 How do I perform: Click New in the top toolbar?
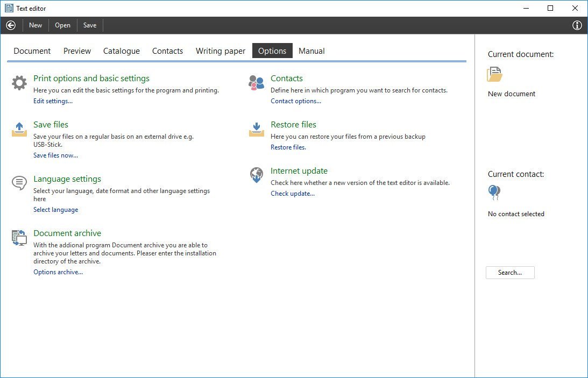point(36,25)
